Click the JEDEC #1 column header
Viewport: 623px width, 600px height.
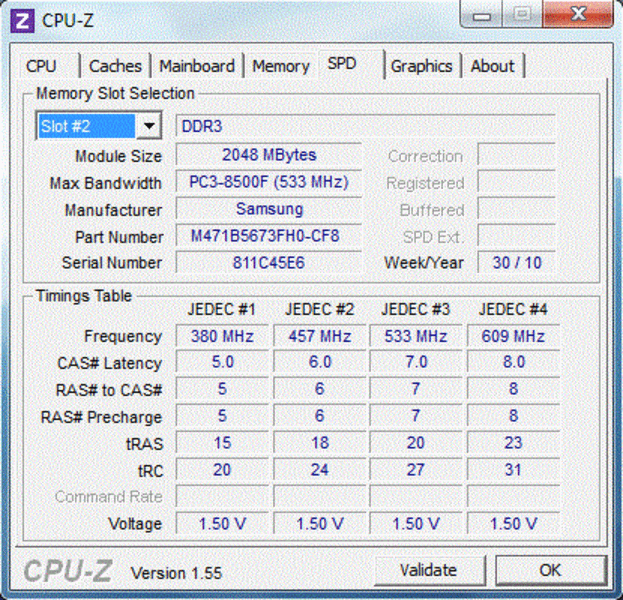pyautogui.click(x=222, y=309)
